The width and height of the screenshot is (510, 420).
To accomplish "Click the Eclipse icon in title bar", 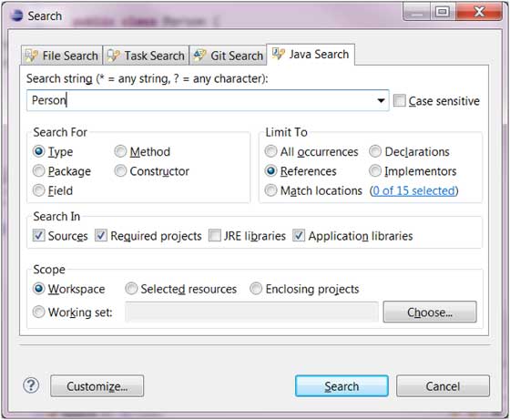I will [x=16, y=15].
